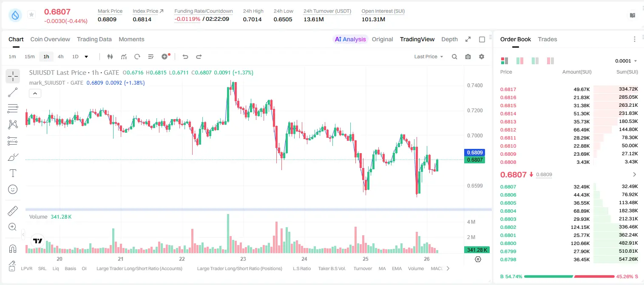644x285 pixels.
Task: Toggle the AI Analysis mode
Action: pos(350,39)
